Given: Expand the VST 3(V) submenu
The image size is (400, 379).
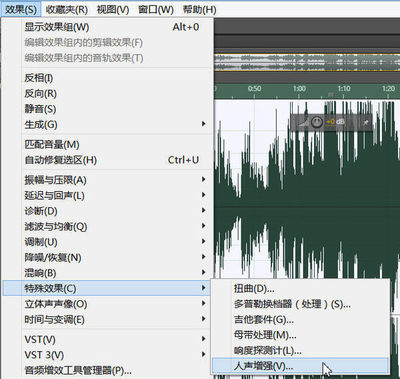Looking at the screenshot, I should (107, 355).
